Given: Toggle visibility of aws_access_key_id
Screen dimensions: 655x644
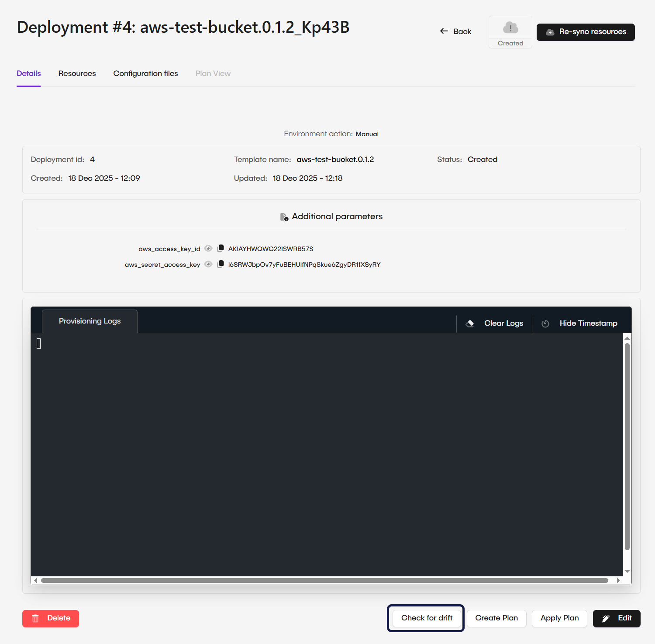Looking at the screenshot, I should 208,248.
